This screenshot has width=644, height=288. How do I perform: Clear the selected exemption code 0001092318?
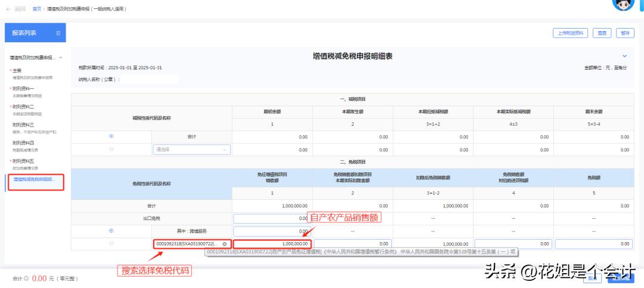[224, 244]
